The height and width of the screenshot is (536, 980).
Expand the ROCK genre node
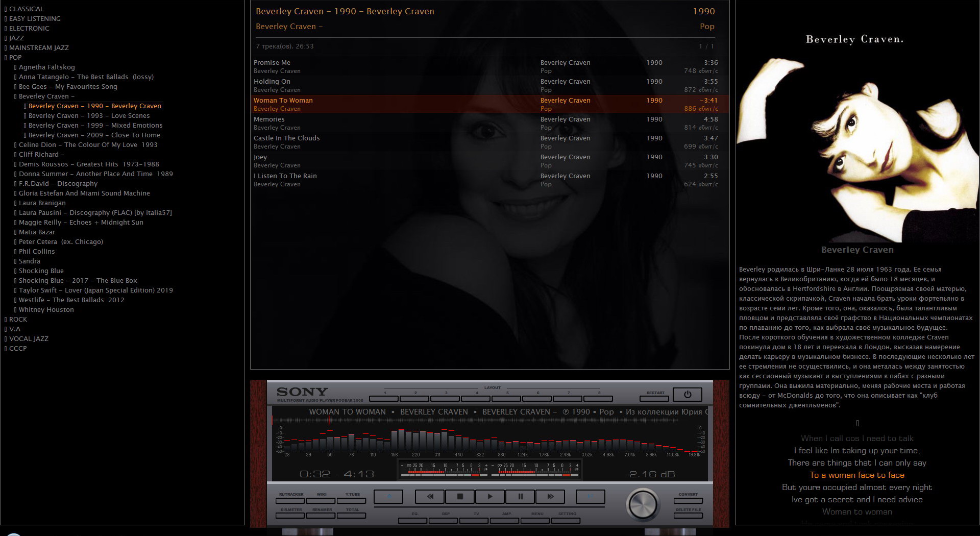coord(6,320)
